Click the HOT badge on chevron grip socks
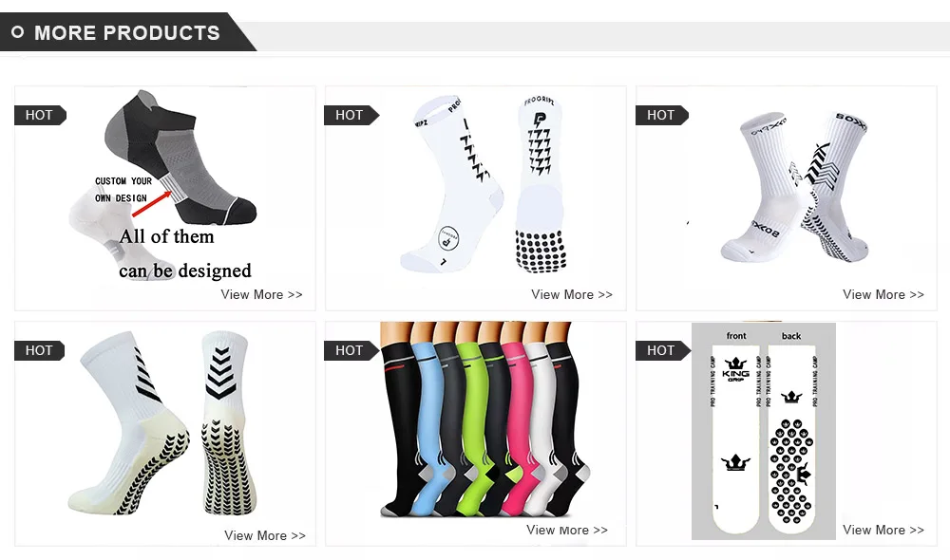The width and height of the screenshot is (950, 560). click(40, 350)
